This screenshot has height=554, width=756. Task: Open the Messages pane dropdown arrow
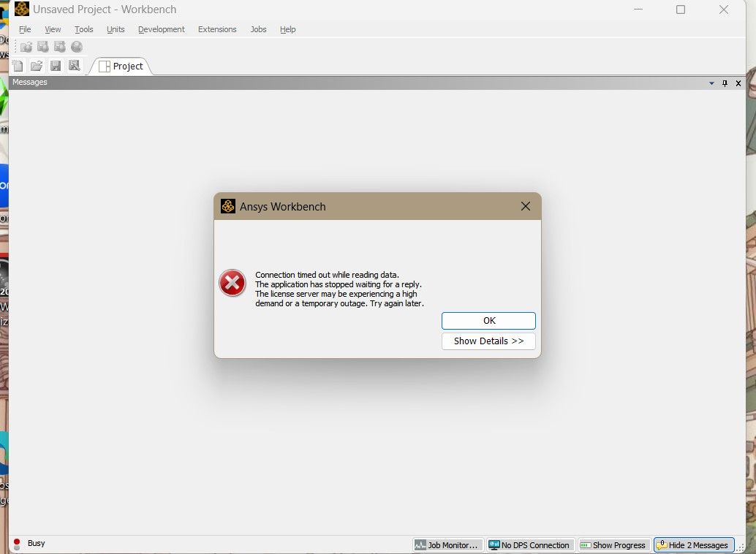pyautogui.click(x=711, y=83)
